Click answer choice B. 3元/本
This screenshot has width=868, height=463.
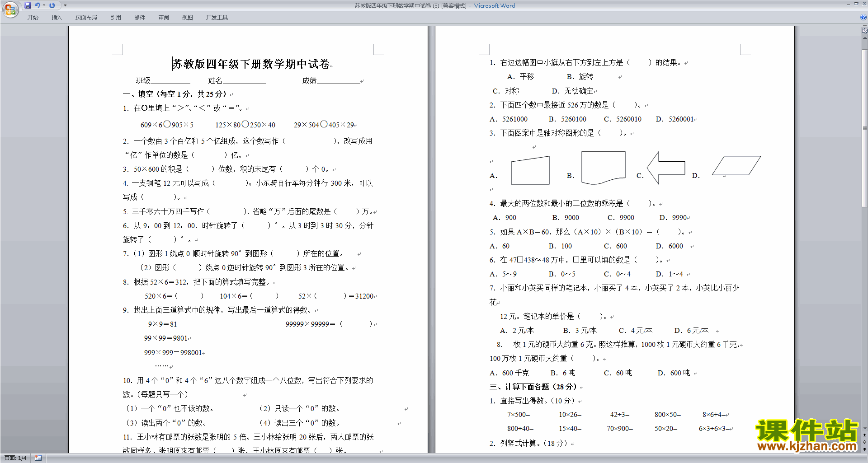pyautogui.click(x=580, y=331)
